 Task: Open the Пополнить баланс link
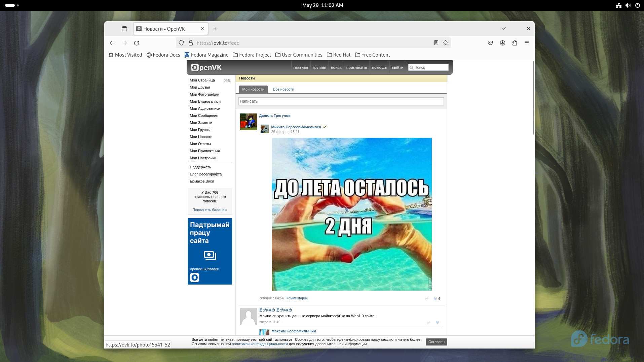[x=210, y=210]
